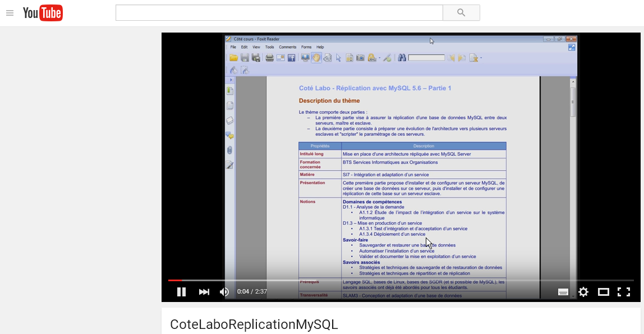Focus the YouTube search input field
The image size is (644, 334).
tap(279, 13)
